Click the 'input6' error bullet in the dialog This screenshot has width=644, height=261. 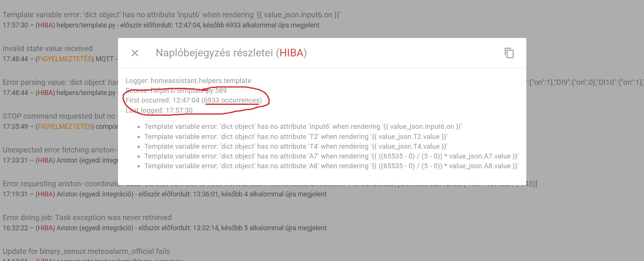(303, 127)
